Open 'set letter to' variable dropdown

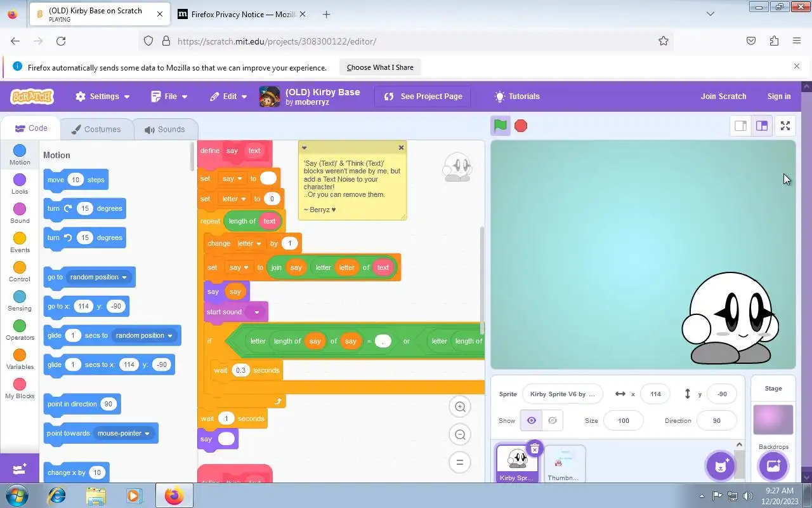[x=234, y=199]
